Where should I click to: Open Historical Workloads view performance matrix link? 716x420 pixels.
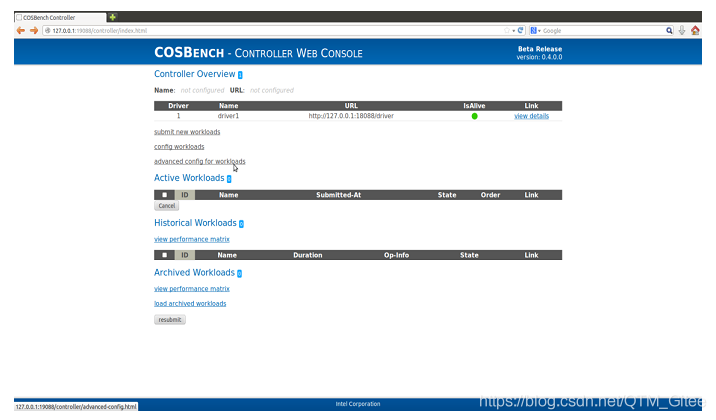tap(192, 239)
